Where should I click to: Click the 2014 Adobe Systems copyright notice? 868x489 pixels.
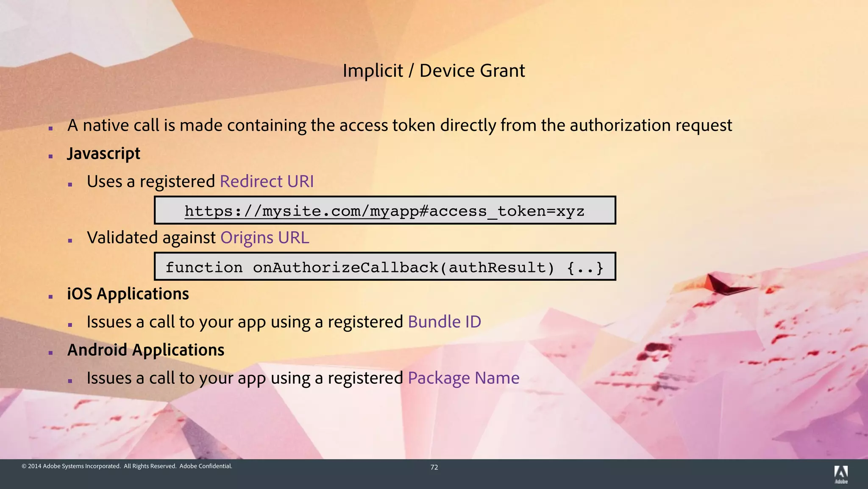tap(127, 466)
